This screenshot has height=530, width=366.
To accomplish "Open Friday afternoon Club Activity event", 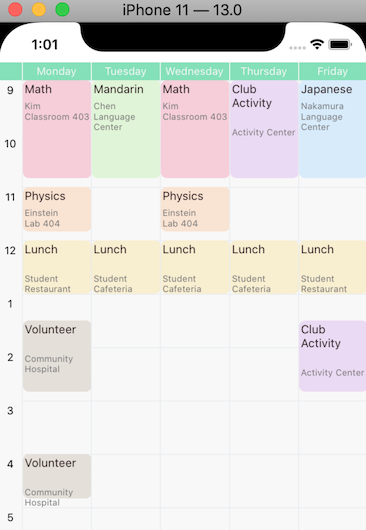I will point(333,356).
